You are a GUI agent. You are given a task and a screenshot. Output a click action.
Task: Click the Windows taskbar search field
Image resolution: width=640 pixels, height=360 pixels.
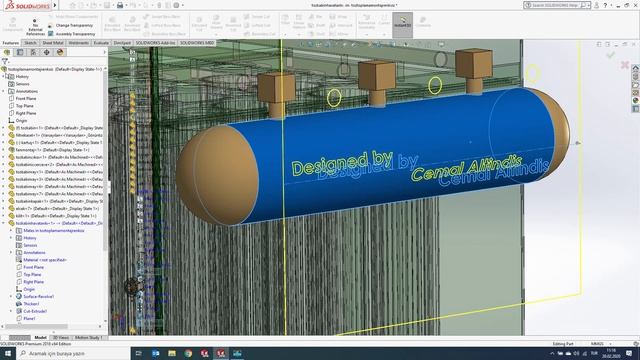tap(73, 353)
